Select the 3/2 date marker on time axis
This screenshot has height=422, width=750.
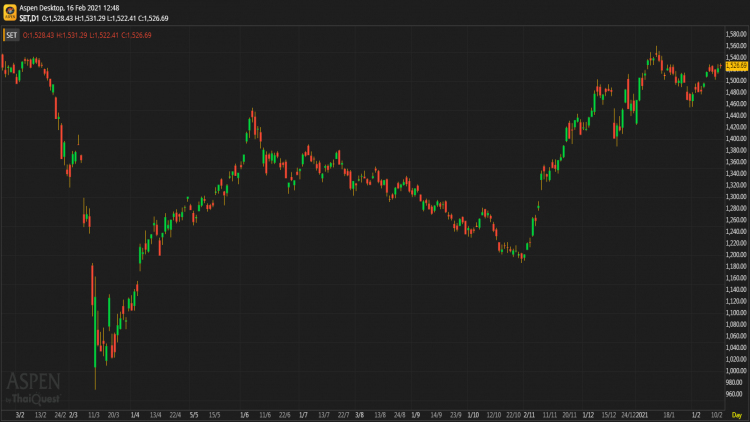(20, 415)
